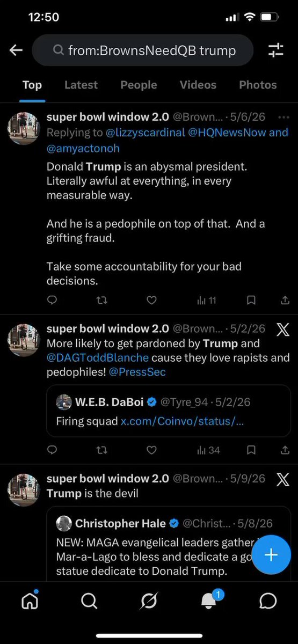Bookmark the first tweet dated 5/6/26
This screenshot has height=644, width=298.
(x=251, y=301)
